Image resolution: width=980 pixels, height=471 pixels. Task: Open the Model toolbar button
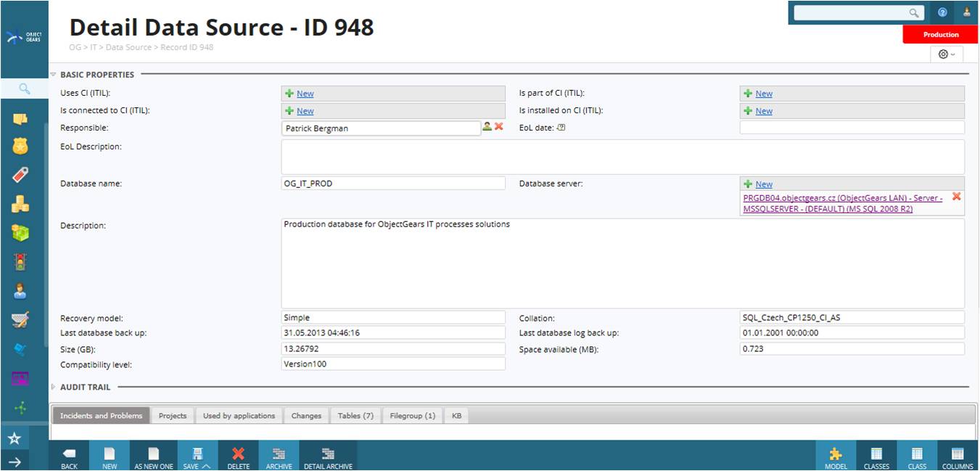click(836, 456)
